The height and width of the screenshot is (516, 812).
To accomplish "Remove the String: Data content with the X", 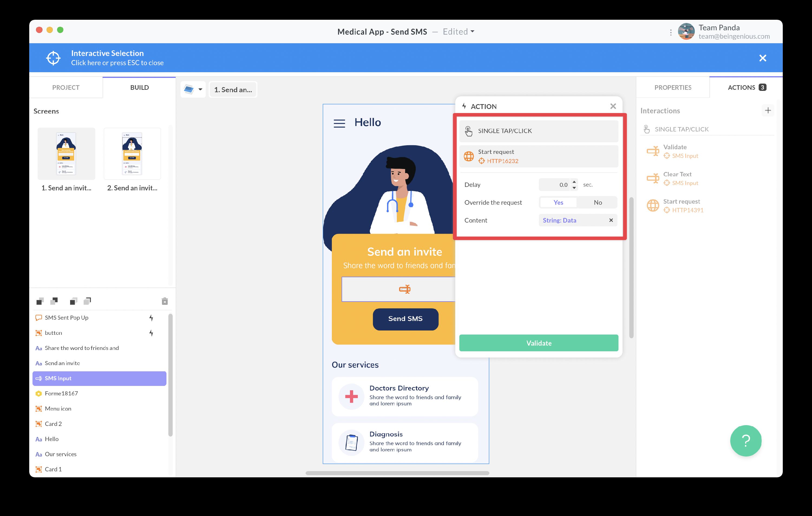I will pyautogui.click(x=611, y=220).
